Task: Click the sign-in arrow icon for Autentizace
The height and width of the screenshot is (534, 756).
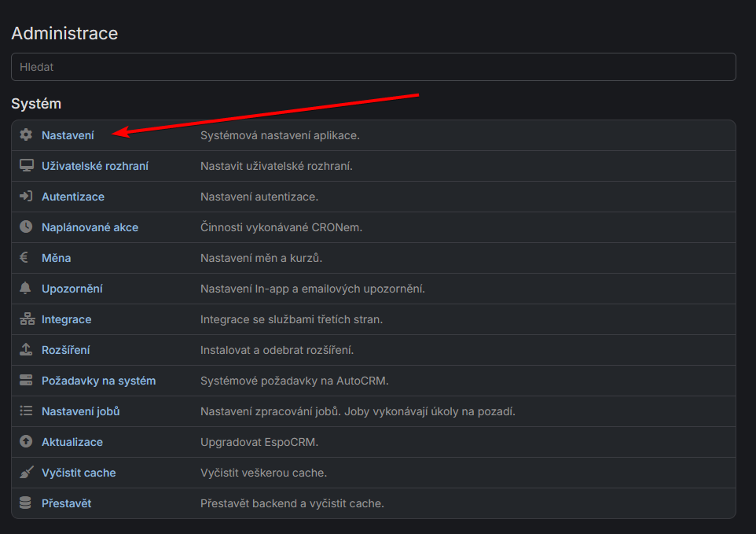Action: coord(26,197)
